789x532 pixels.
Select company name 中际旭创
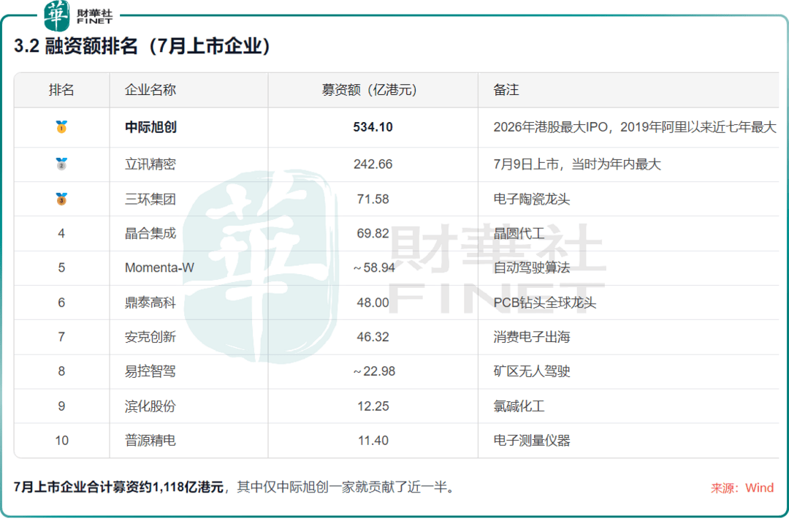pyautogui.click(x=150, y=127)
